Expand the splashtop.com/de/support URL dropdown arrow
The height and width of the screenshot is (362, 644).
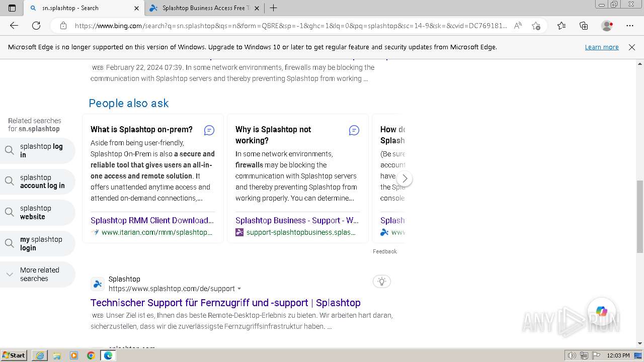239,289
